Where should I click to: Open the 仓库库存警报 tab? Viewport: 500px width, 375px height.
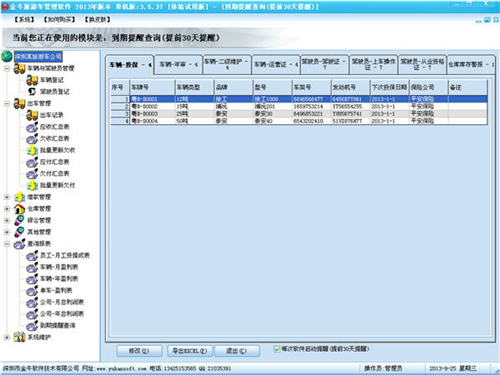point(471,64)
